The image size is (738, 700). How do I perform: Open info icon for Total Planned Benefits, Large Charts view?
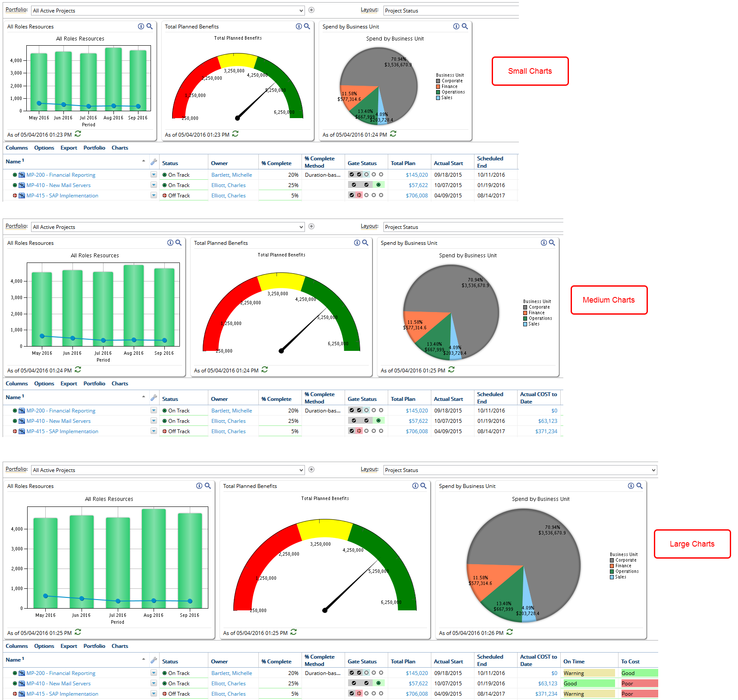click(x=415, y=486)
